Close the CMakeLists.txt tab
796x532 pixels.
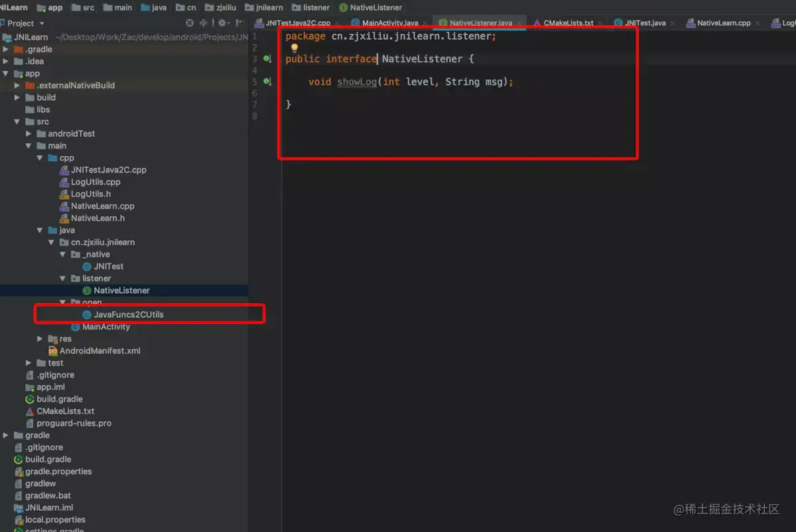point(600,23)
